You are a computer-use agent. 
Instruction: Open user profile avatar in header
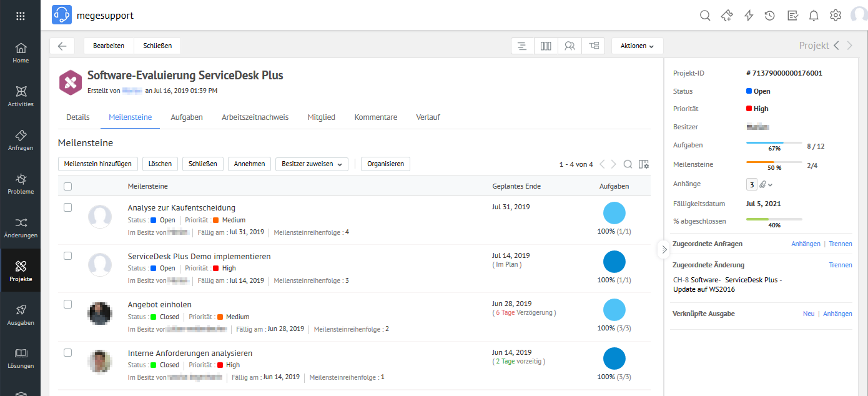(x=860, y=16)
